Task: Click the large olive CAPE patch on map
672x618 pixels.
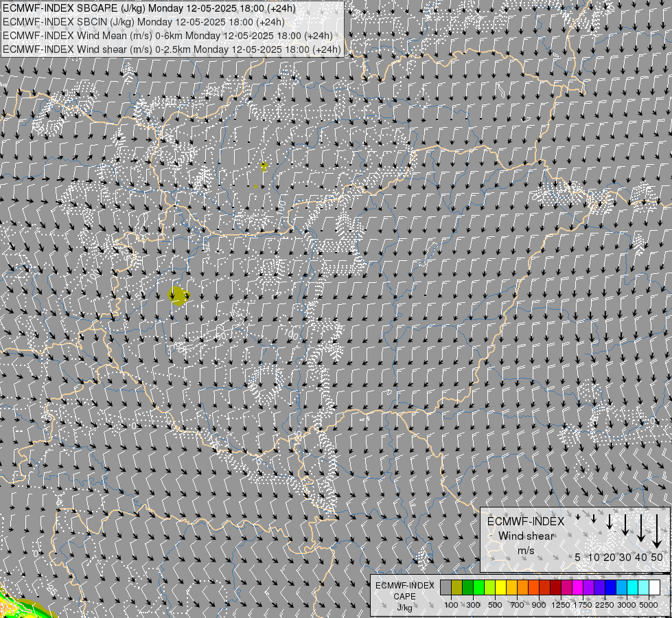Action: [x=178, y=296]
